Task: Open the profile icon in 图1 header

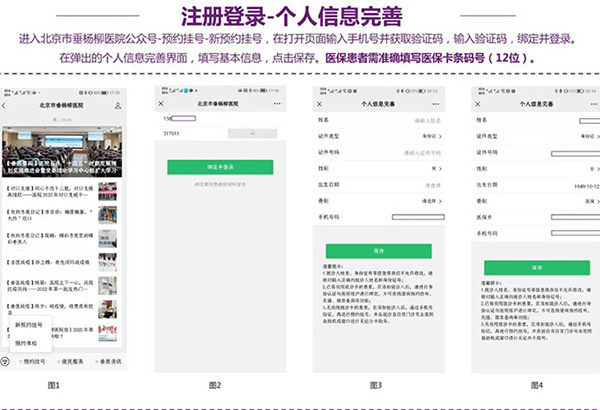Action: click(118, 104)
